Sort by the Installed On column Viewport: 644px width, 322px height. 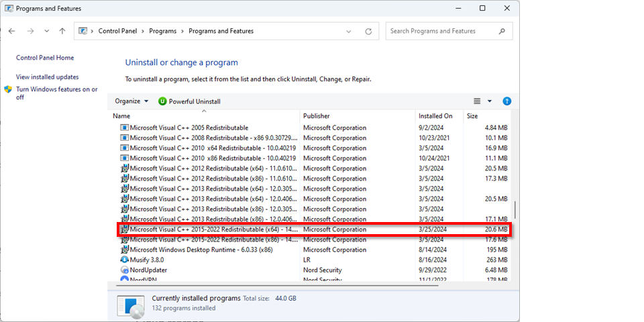[x=435, y=116]
